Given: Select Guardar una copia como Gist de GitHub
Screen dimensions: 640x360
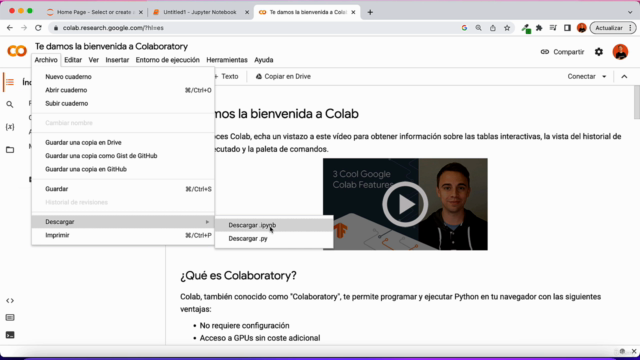Looking at the screenshot, I should 123,156.
